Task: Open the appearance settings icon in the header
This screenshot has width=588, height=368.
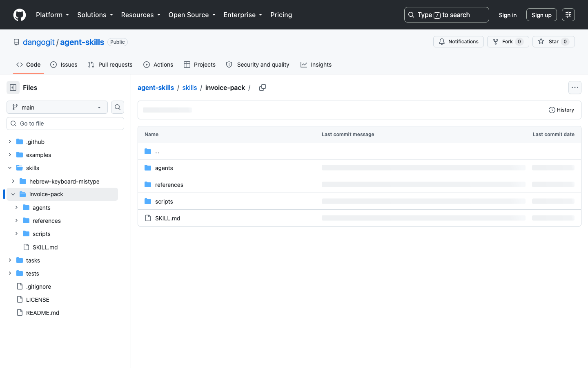Action: click(x=568, y=15)
